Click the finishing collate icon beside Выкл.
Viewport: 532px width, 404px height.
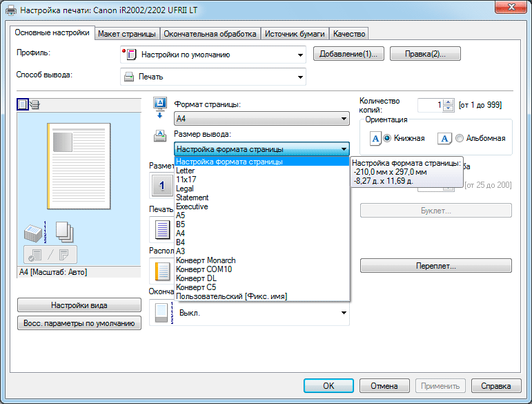point(164,312)
